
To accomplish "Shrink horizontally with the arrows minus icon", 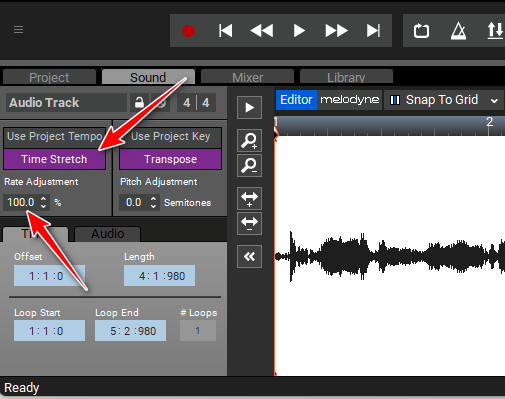I will (x=249, y=223).
